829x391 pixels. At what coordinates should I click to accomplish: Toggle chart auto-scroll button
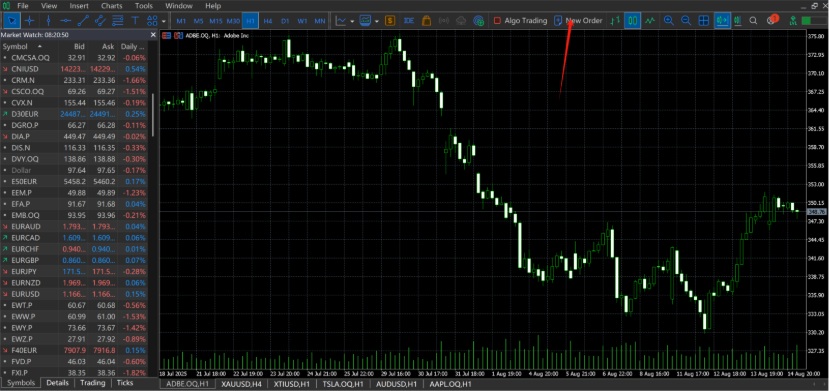pos(721,21)
